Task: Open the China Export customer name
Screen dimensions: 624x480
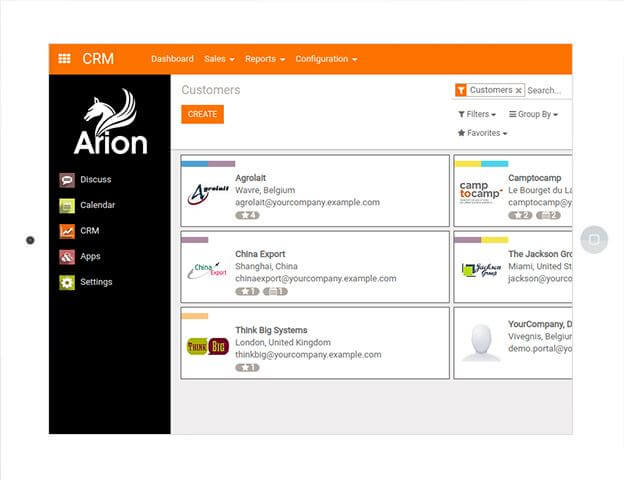Action: pyautogui.click(x=260, y=254)
